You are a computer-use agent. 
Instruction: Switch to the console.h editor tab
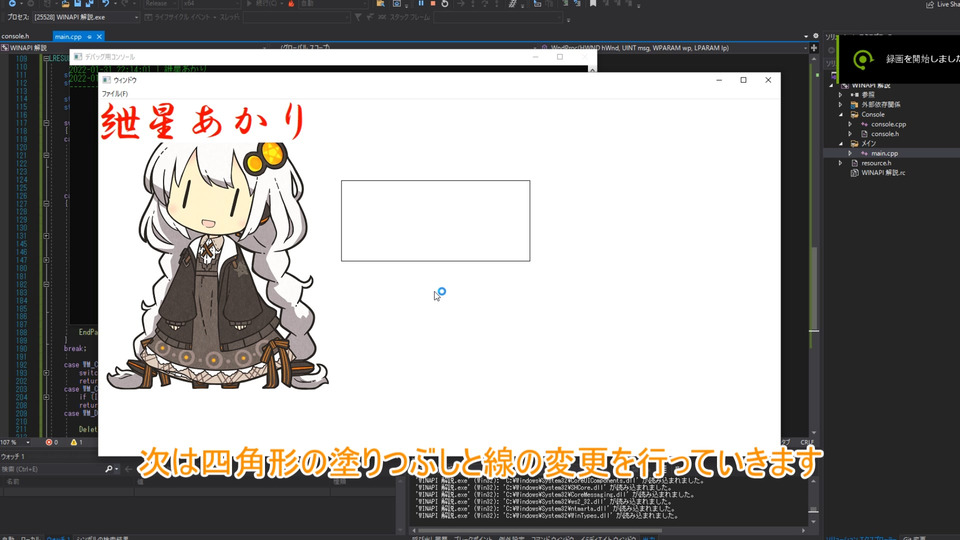pyautogui.click(x=16, y=36)
